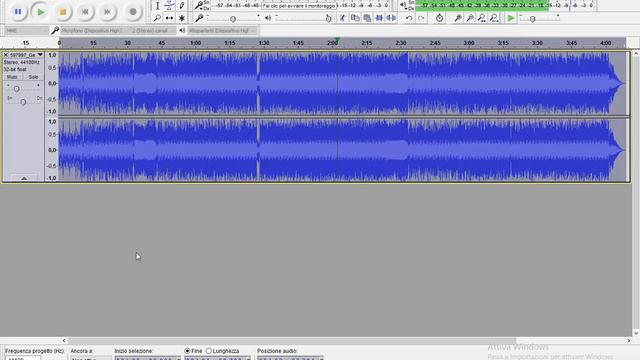Click the Zoom Out magnifier

(x=470, y=18)
